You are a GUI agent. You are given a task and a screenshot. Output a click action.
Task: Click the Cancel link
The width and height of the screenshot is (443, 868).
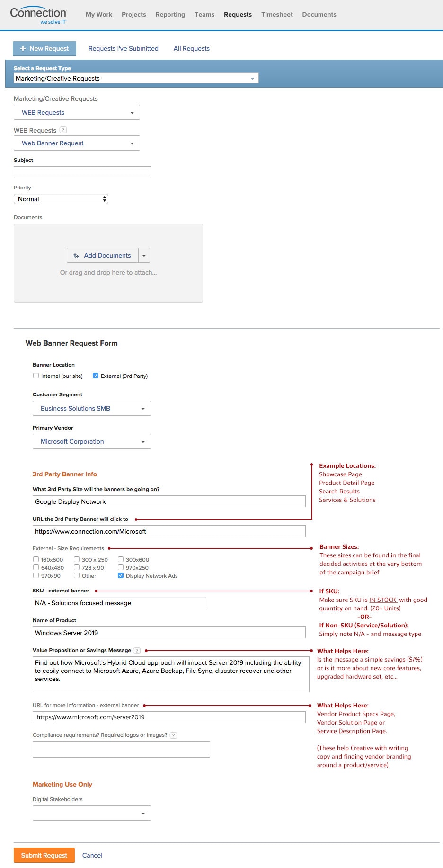(92, 855)
